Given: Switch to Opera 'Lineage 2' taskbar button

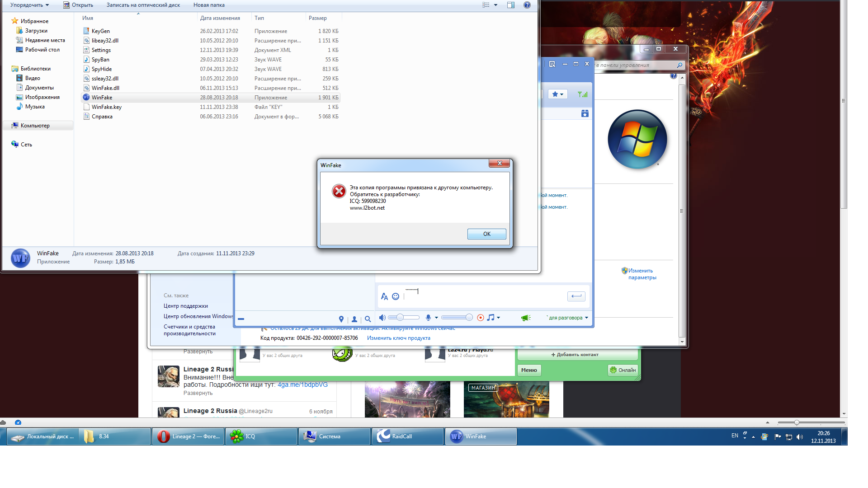Looking at the screenshot, I should click(188, 436).
